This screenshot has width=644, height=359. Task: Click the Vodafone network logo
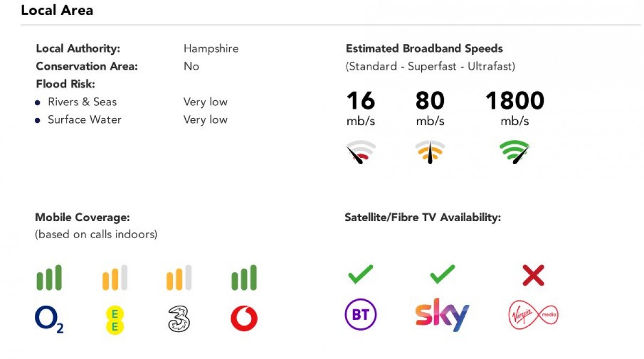(x=244, y=319)
